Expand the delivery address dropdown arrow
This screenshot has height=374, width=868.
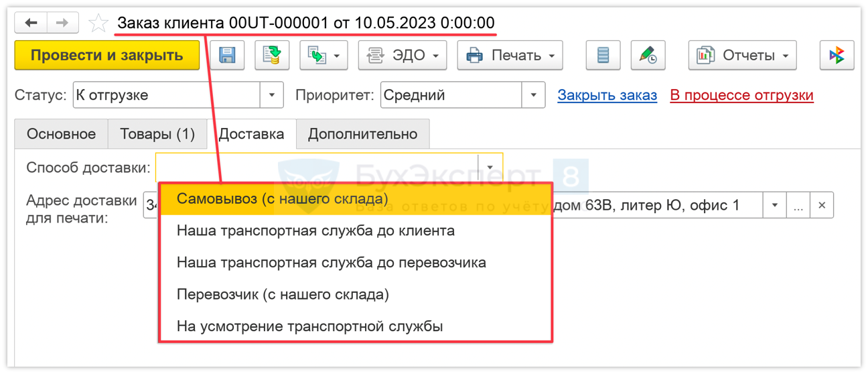click(775, 205)
